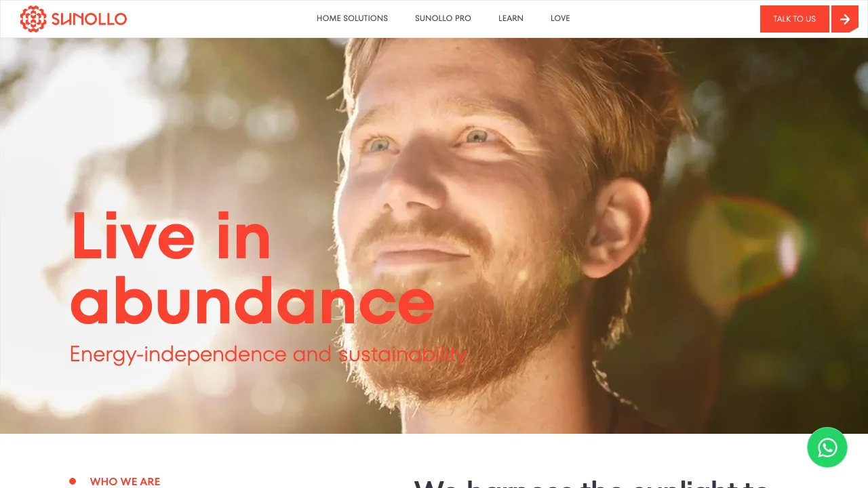Click the 'Live in' headline line
868x488 pixels.
[171, 236]
